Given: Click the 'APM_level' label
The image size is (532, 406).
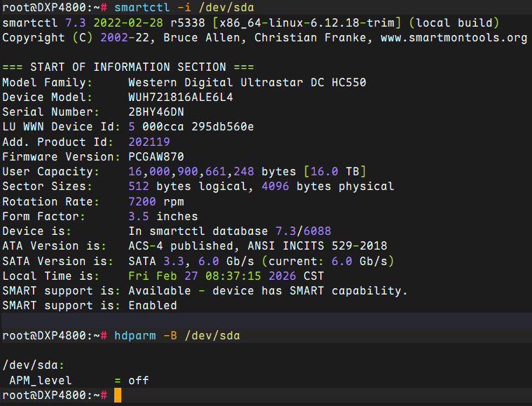Looking at the screenshot, I should (41, 381).
